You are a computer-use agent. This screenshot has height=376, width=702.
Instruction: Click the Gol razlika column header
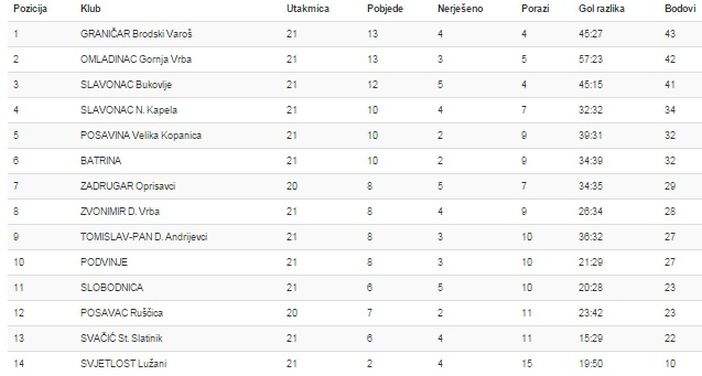601,9
